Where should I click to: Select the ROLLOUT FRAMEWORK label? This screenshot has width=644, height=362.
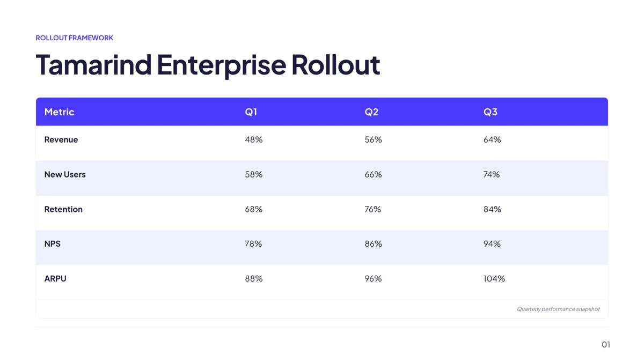coord(75,38)
